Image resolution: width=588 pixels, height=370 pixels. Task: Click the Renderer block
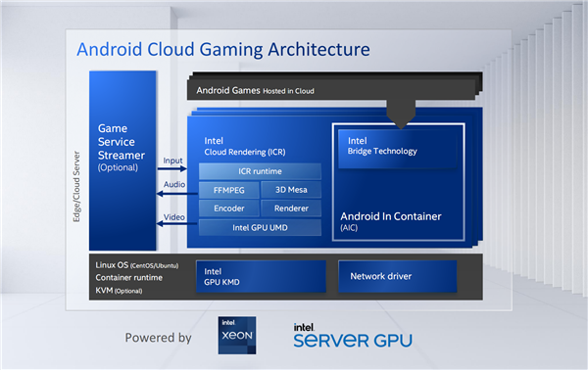point(291,208)
